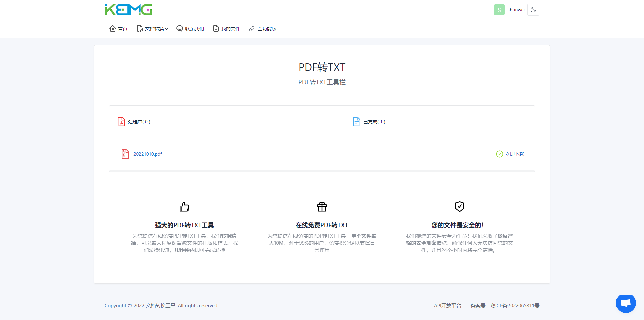The height and width of the screenshot is (320, 644).
Task: Open the API开放平台 footer link
Action: click(x=447, y=306)
